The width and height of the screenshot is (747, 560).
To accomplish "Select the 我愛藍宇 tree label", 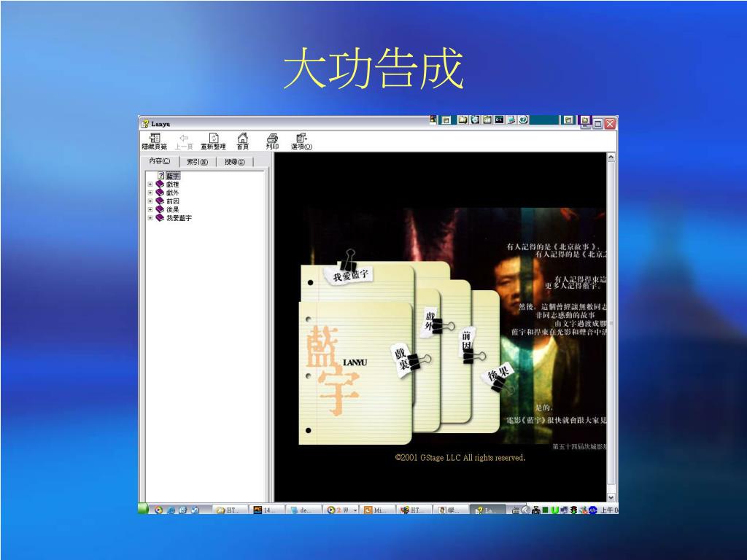I will pyautogui.click(x=179, y=218).
